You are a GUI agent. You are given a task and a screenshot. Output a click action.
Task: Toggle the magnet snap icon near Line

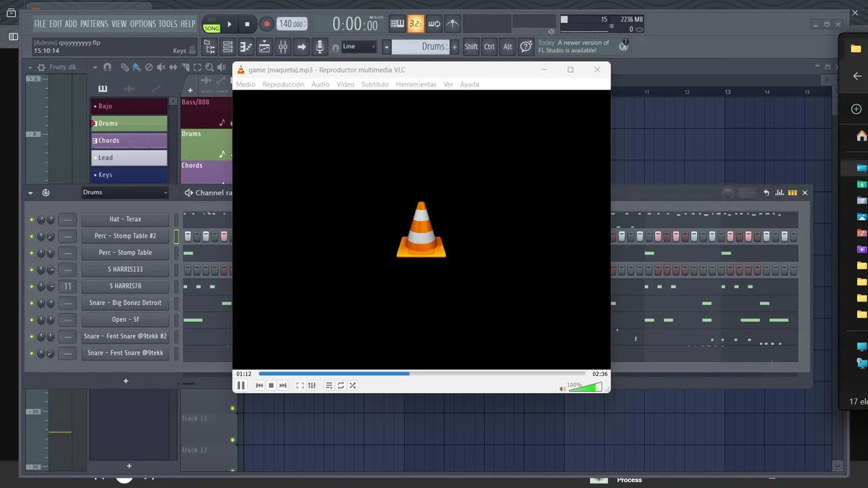[x=335, y=47]
